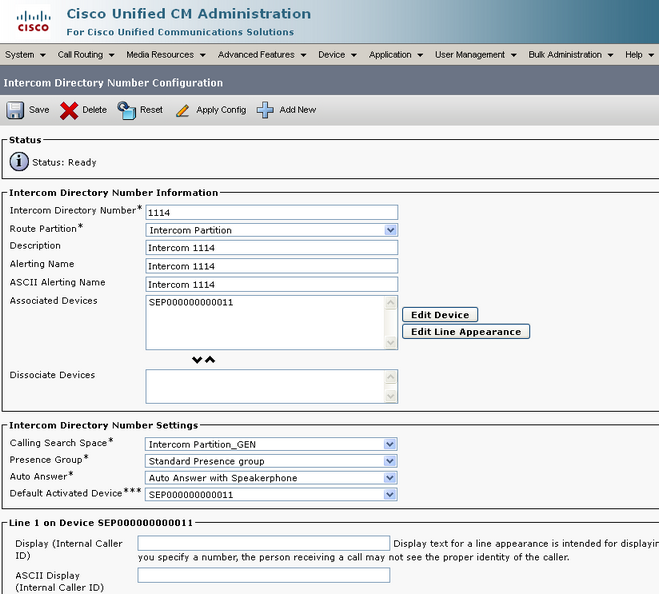Image resolution: width=659 pixels, height=594 pixels.
Task: Open the Device menu
Action: tap(337, 55)
